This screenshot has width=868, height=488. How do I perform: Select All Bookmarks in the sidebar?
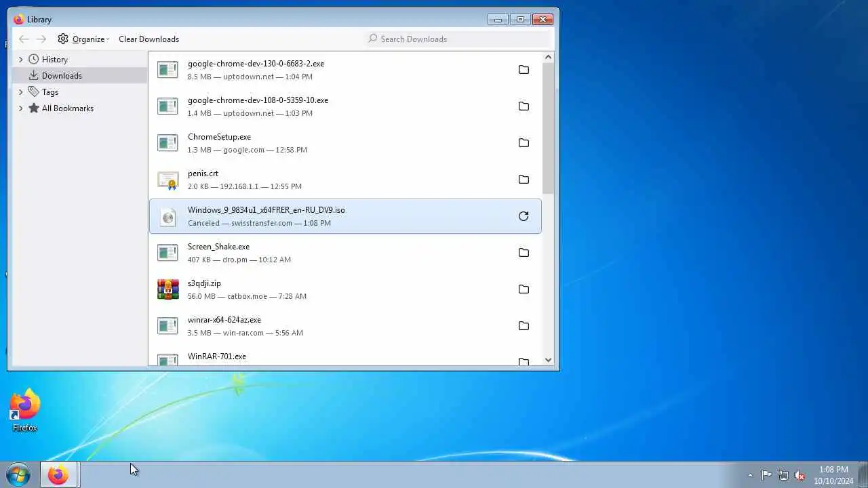[67, 108]
